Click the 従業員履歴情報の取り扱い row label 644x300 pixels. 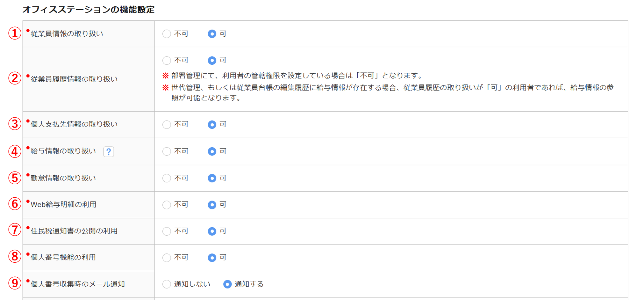(74, 79)
